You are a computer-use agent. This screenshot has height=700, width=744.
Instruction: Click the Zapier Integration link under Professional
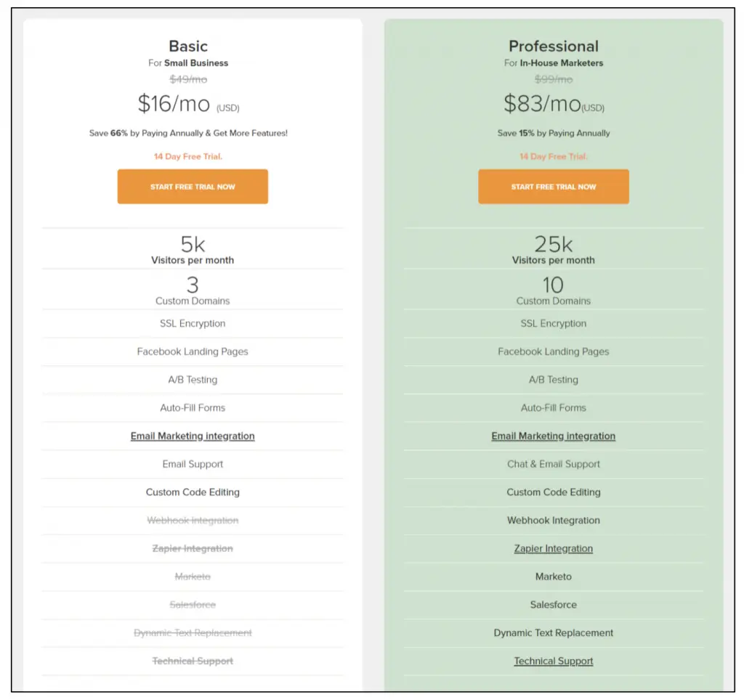coord(553,548)
